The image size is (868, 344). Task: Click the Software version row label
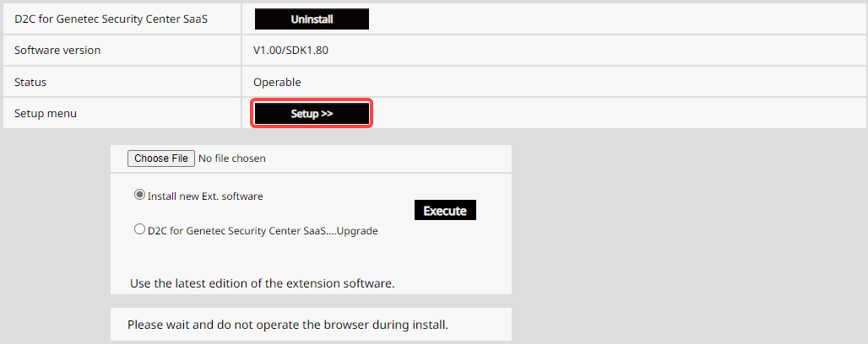coord(57,51)
